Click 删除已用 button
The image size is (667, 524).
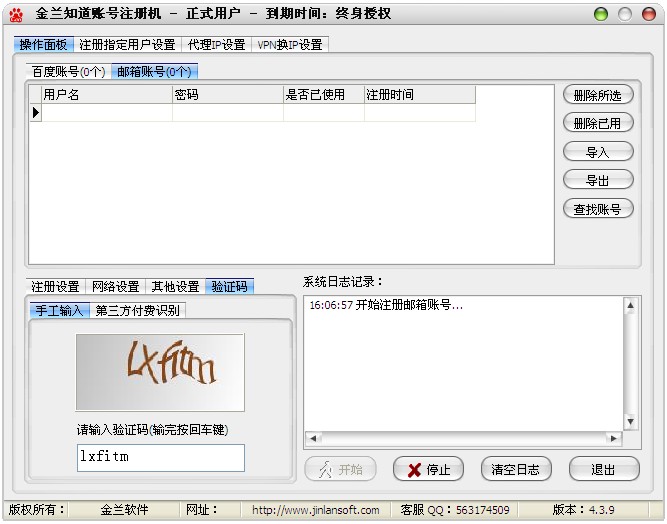(598, 123)
